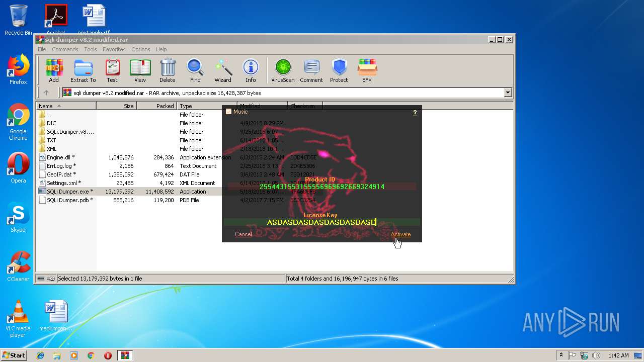Click the Product ID number field
Screen dimensions: 644x362
point(322,187)
